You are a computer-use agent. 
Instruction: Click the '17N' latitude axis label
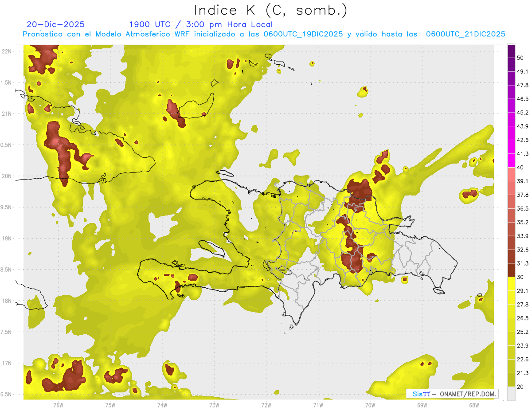pyautogui.click(x=7, y=363)
